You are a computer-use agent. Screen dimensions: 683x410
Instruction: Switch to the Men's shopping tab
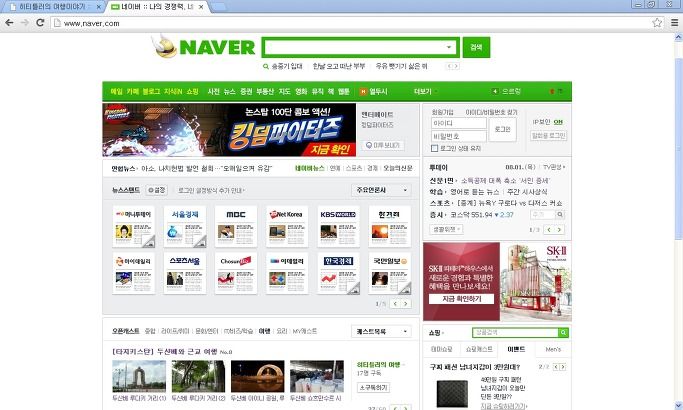(553, 349)
